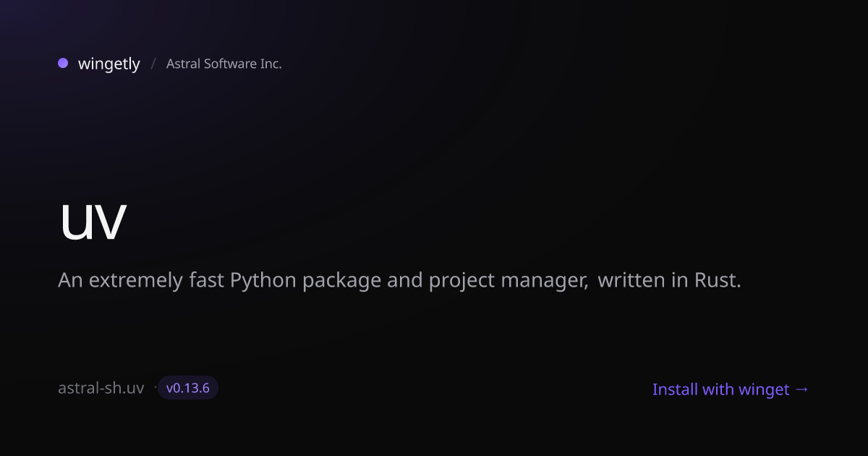Click the large uv title

[x=93, y=221]
